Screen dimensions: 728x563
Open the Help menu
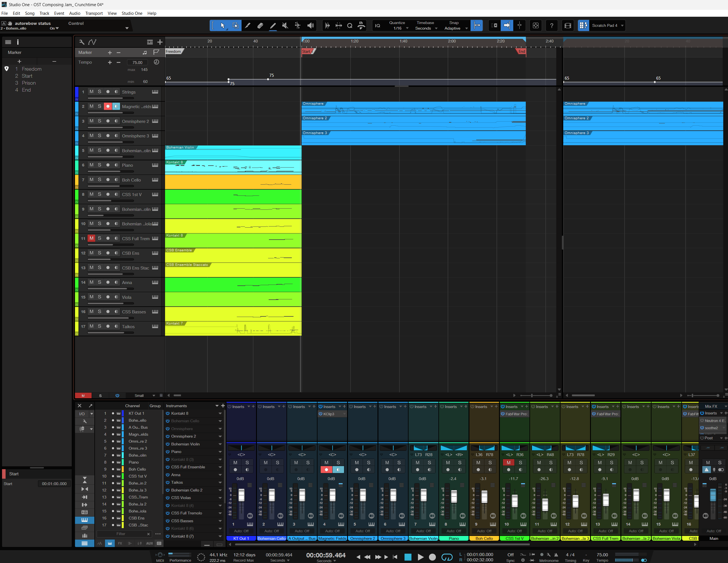pyautogui.click(x=152, y=13)
